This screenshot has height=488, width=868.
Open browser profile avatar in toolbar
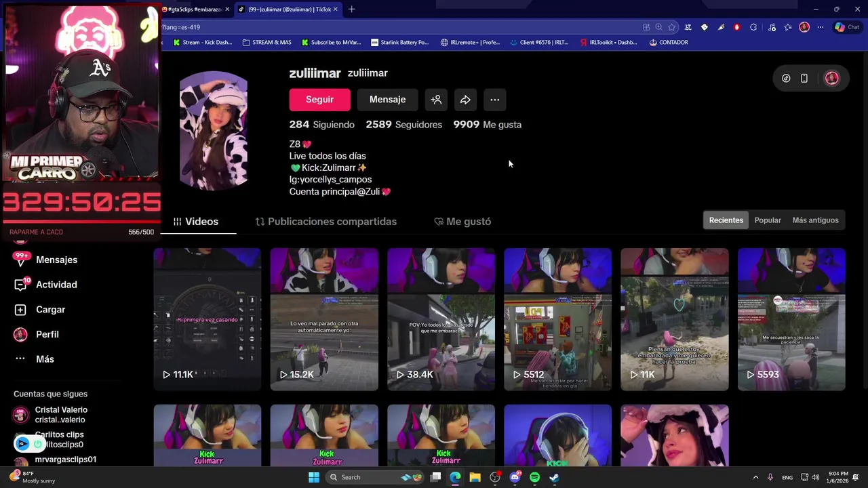(x=804, y=27)
